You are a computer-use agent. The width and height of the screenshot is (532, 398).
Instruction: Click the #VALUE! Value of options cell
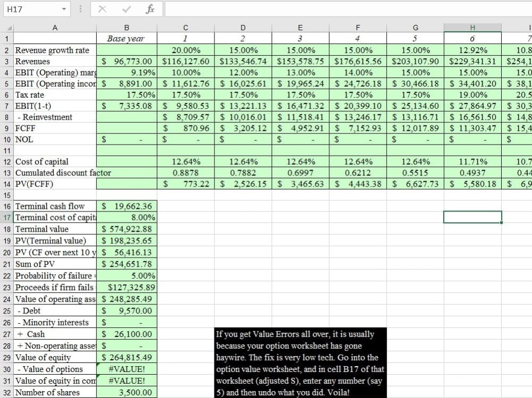coord(127,369)
